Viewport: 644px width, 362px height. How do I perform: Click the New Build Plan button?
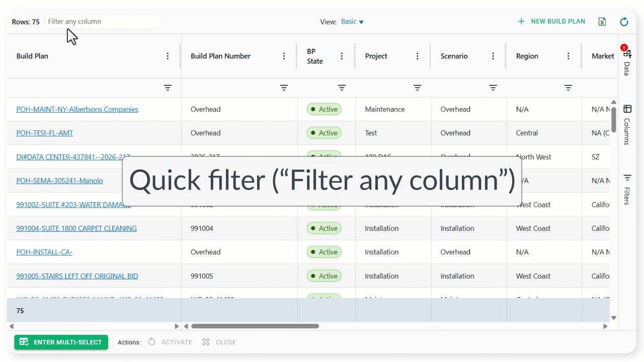(551, 22)
